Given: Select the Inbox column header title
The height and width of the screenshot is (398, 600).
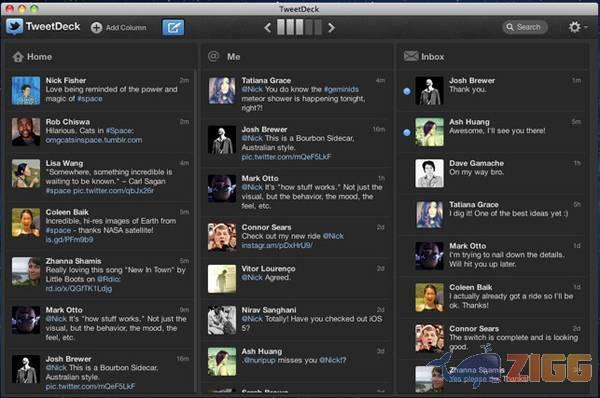Looking at the screenshot, I should [x=433, y=57].
